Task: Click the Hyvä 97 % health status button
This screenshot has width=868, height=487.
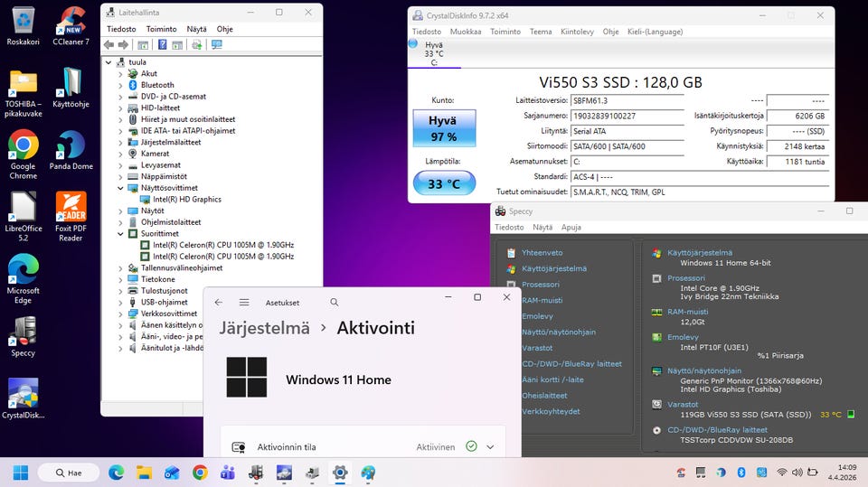Action: (444, 128)
